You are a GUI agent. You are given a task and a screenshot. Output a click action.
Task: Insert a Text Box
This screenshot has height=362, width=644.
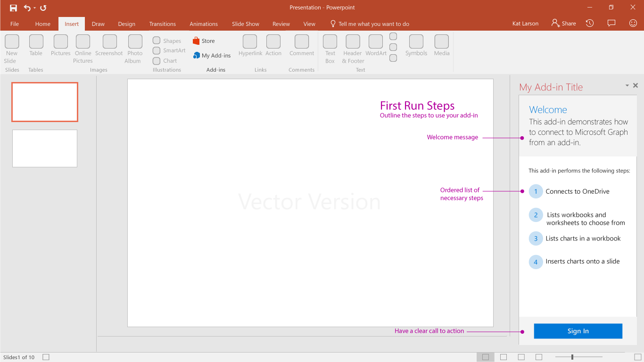[330, 49]
